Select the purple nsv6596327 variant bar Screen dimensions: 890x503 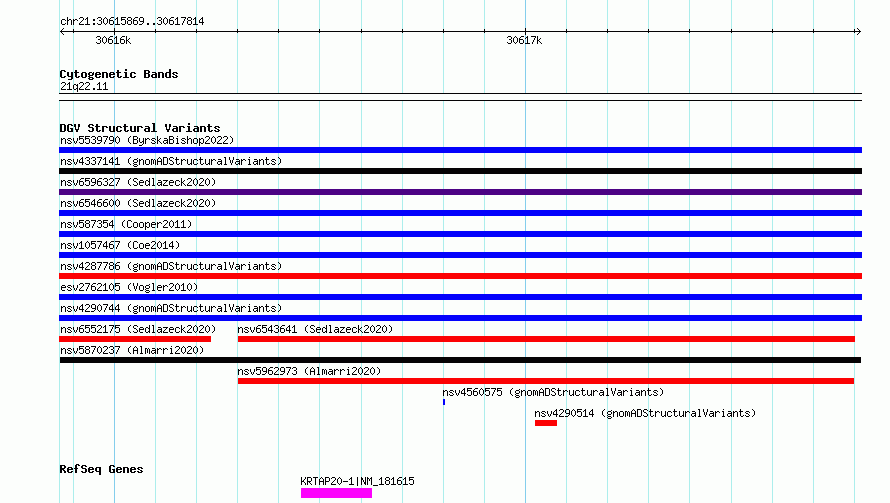(x=460, y=192)
